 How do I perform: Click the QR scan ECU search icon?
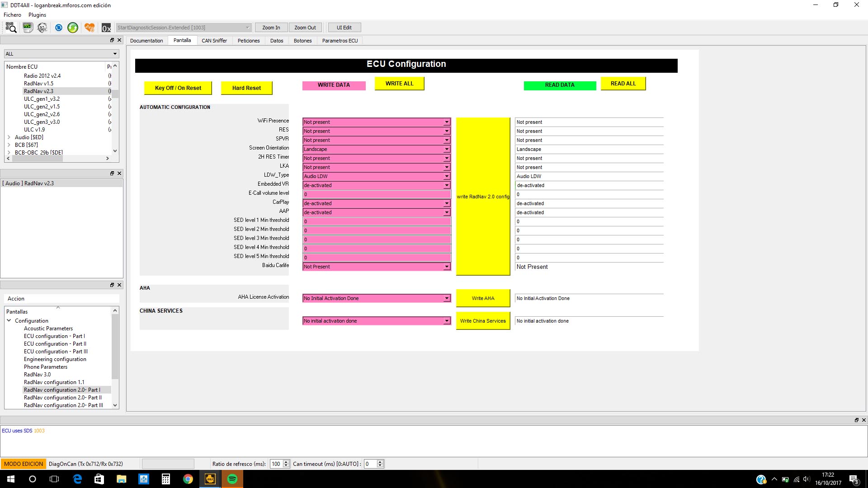coord(11,28)
